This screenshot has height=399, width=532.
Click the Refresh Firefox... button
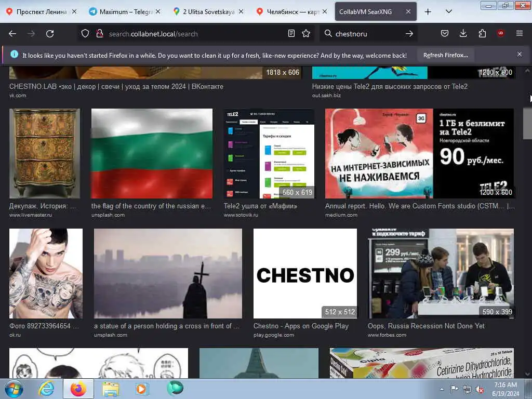pyautogui.click(x=445, y=55)
